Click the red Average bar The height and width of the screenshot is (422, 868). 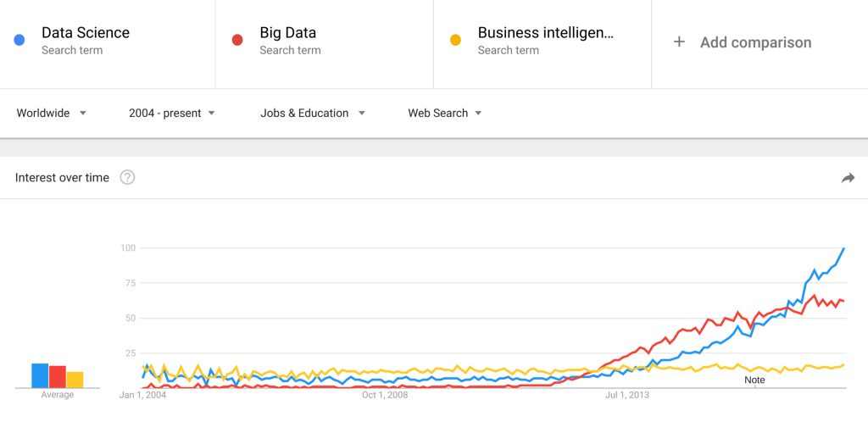coord(58,376)
